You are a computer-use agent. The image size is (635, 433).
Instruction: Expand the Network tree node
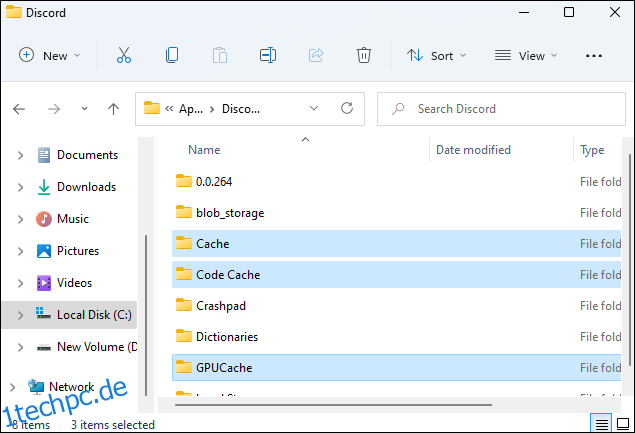coord(13,387)
